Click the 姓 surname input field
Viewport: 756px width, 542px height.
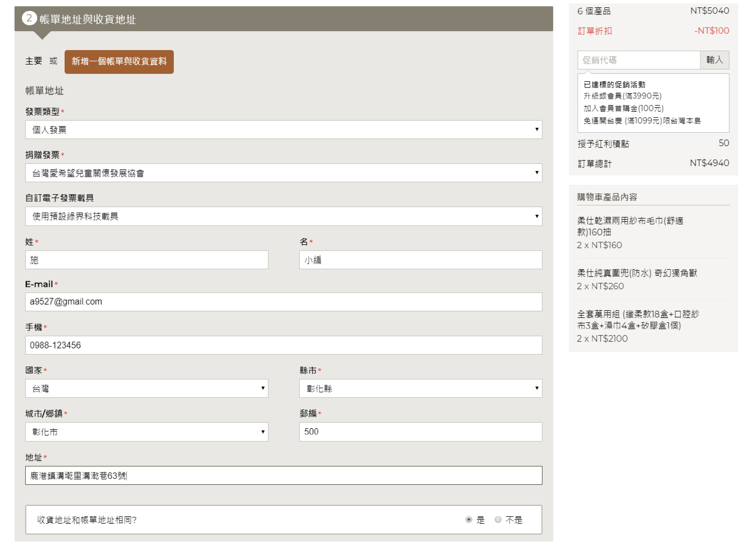147,260
